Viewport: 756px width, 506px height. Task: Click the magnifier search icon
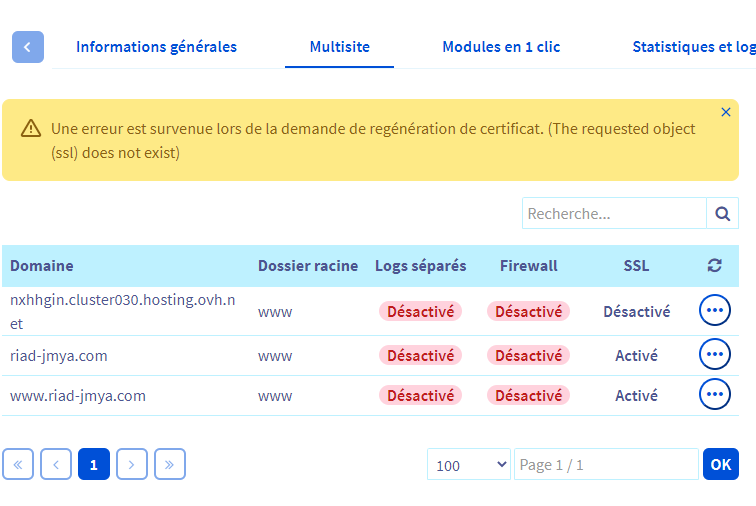tap(722, 213)
